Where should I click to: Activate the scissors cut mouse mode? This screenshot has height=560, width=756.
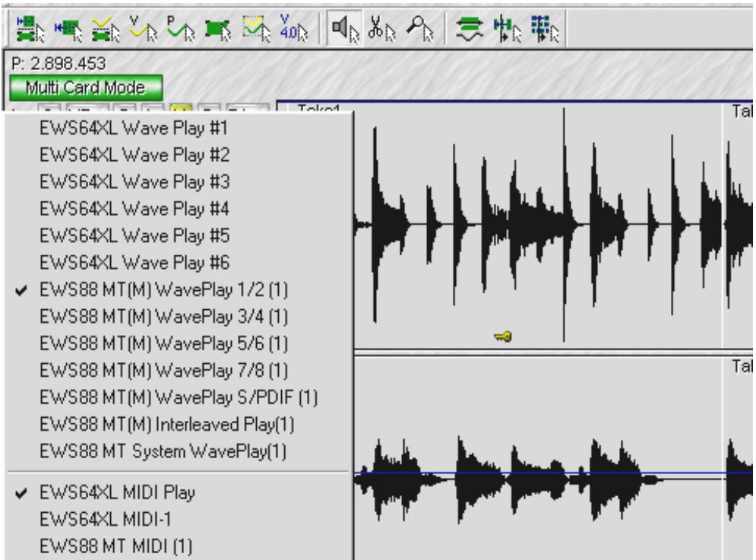pyautogui.click(x=381, y=28)
